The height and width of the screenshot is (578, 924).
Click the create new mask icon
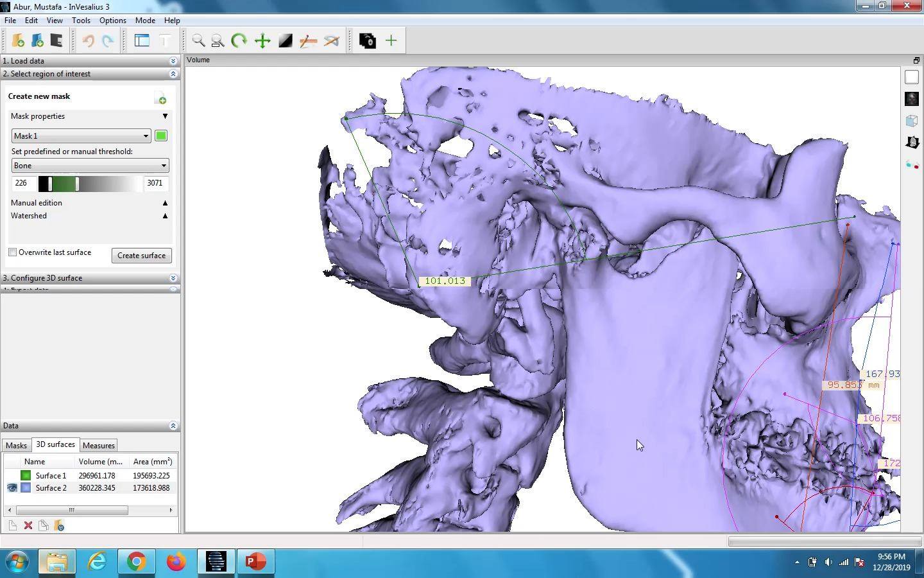[x=161, y=98]
